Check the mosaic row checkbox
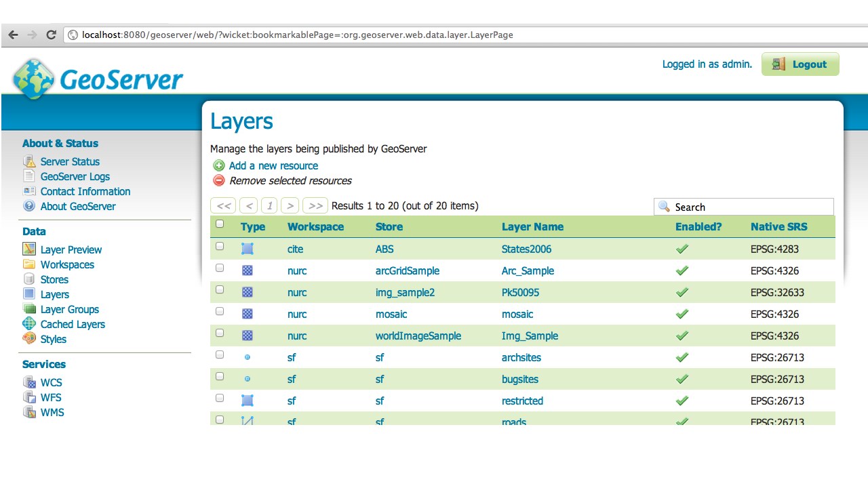868x488 pixels. click(x=220, y=312)
